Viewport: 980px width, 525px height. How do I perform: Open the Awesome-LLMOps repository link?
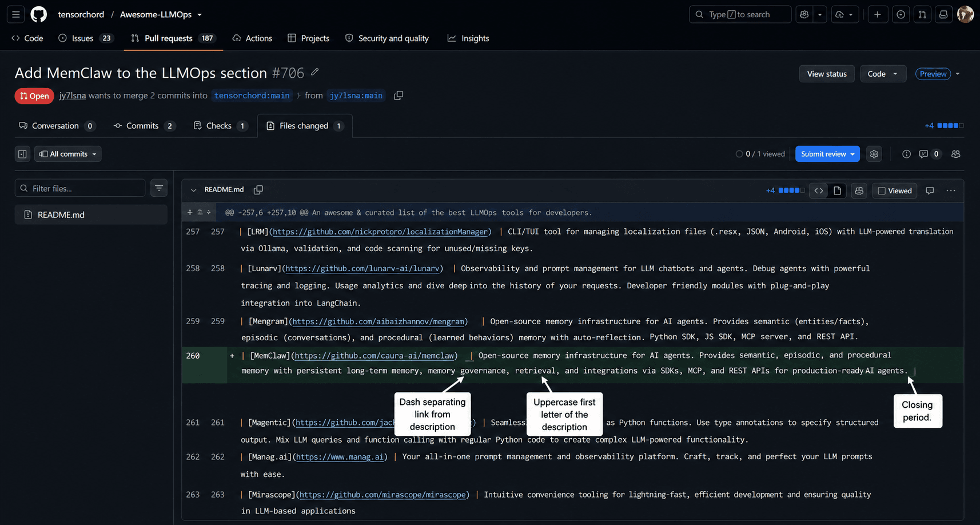(x=156, y=14)
